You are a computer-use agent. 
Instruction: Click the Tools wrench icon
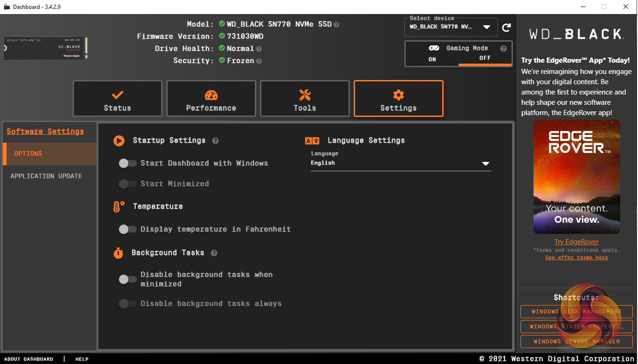[305, 95]
